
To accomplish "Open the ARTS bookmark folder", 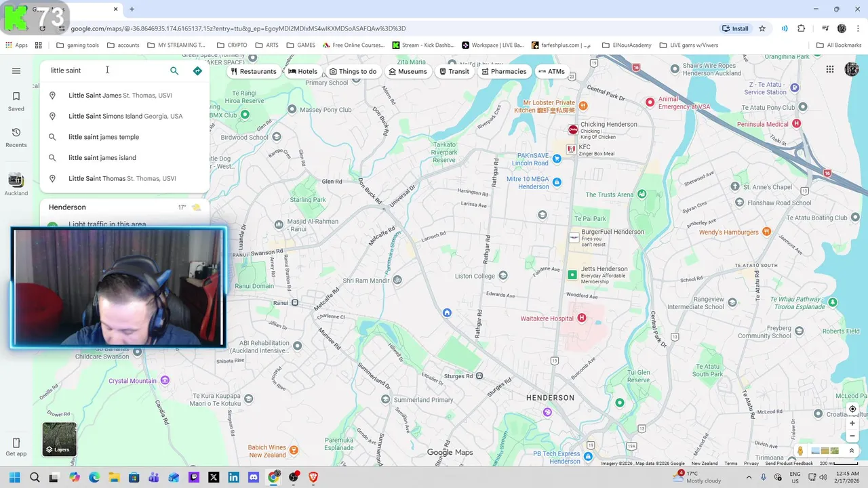I will point(267,45).
